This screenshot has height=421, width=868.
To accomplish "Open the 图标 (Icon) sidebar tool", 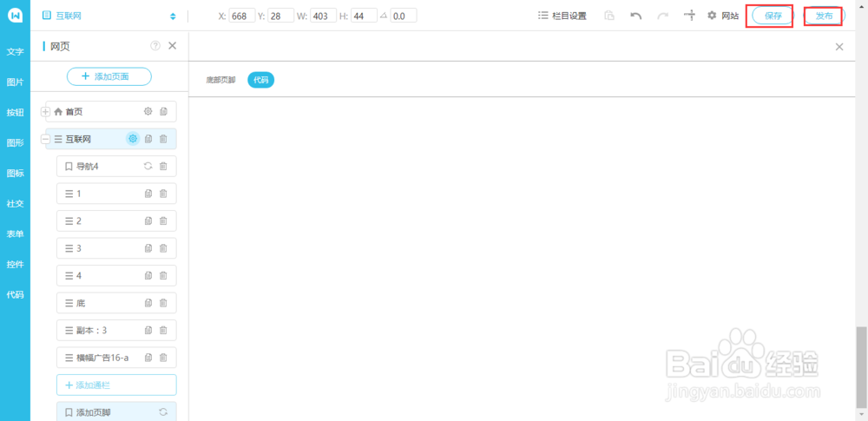I will coord(15,174).
